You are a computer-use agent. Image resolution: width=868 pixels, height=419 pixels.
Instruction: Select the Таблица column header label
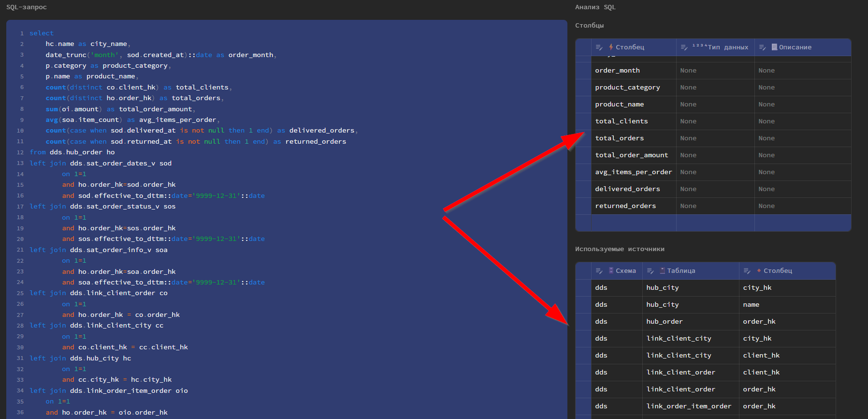(681, 270)
